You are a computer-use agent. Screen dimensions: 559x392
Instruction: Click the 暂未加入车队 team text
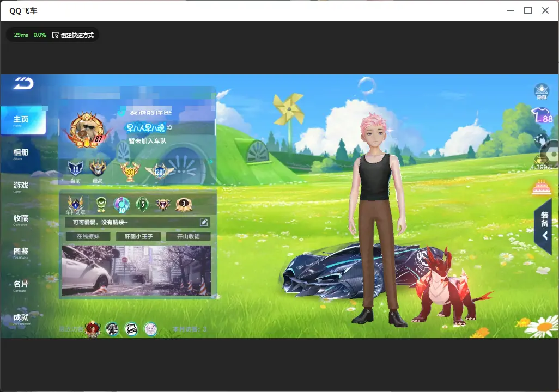147,141
